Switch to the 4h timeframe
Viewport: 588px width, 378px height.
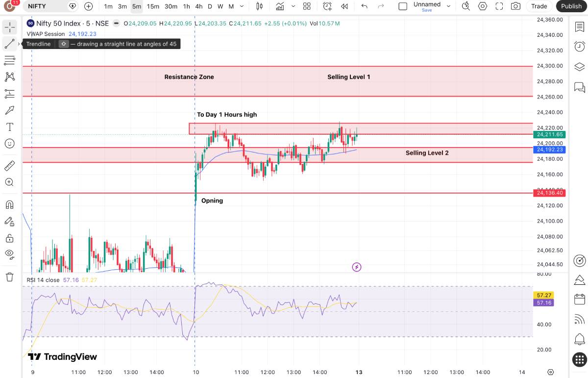click(198, 6)
